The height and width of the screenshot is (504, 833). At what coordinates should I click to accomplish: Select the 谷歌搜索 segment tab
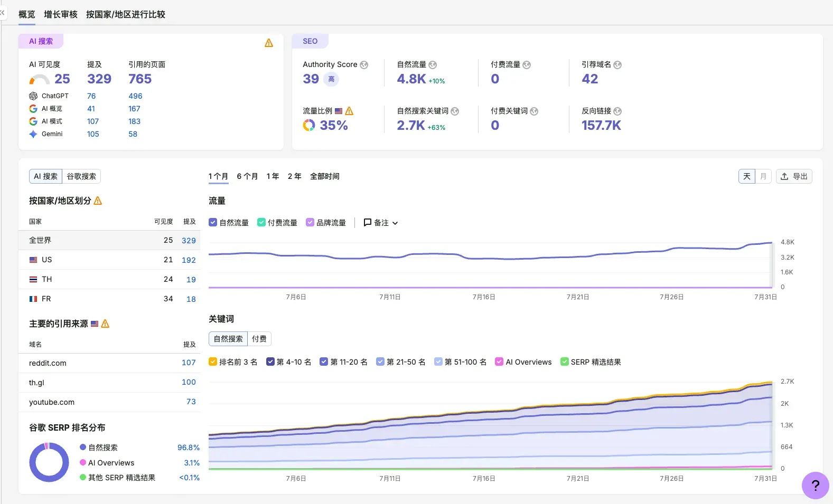(x=81, y=176)
